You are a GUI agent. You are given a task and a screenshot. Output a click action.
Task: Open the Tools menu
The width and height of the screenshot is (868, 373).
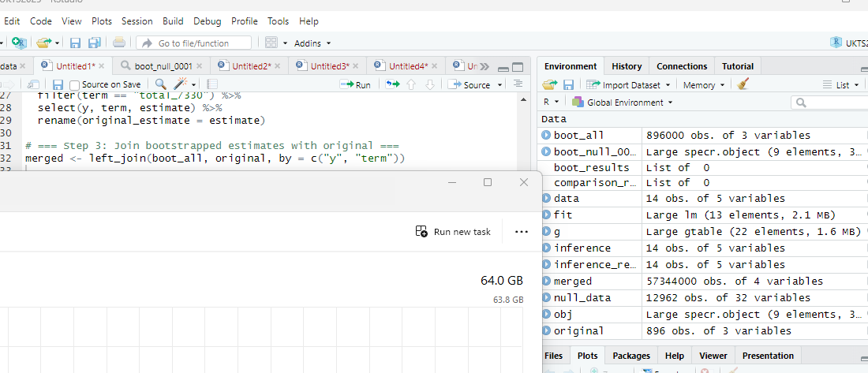[278, 21]
